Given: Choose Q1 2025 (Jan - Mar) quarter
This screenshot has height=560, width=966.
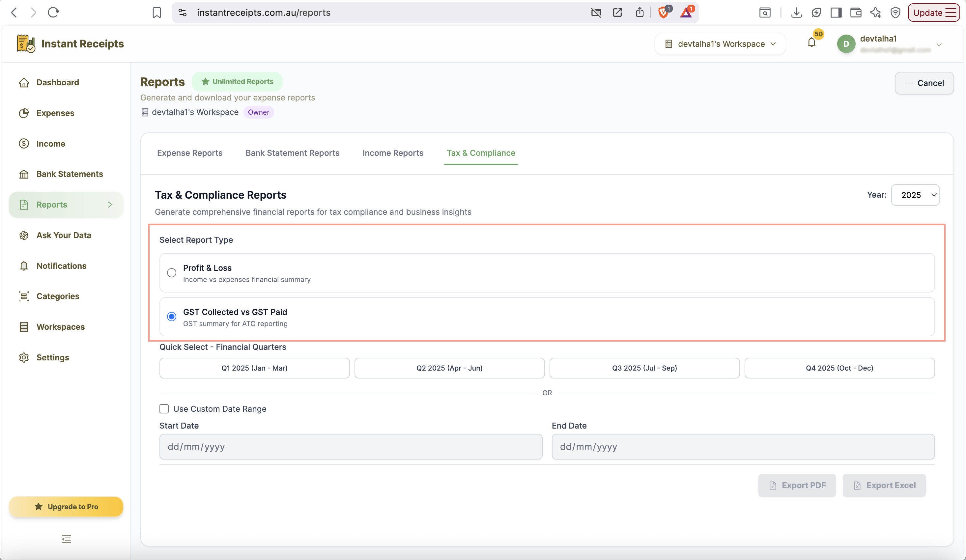Looking at the screenshot, I should click(255, 368).
